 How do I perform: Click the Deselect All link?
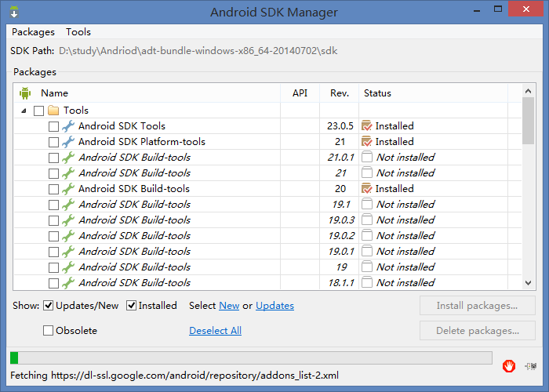point(216,330)
